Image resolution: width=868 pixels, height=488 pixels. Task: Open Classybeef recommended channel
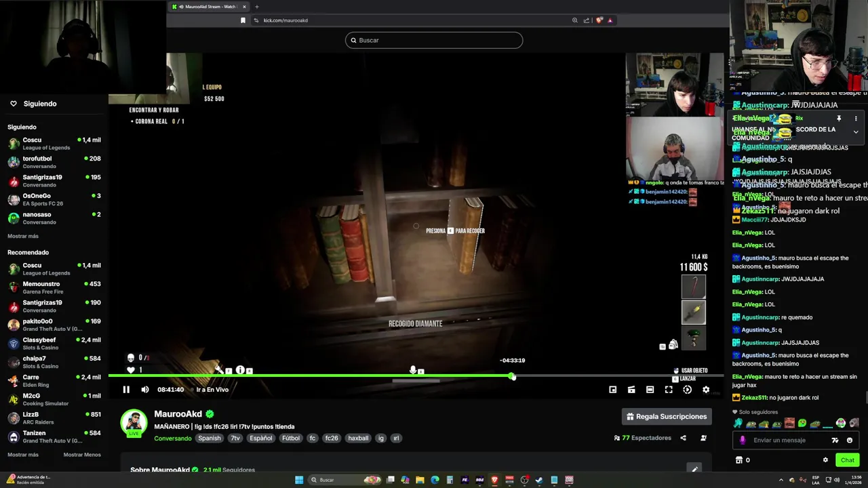54,343
